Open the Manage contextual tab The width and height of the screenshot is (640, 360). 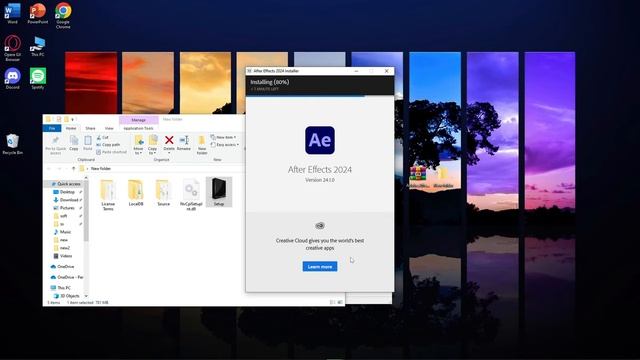139,120
